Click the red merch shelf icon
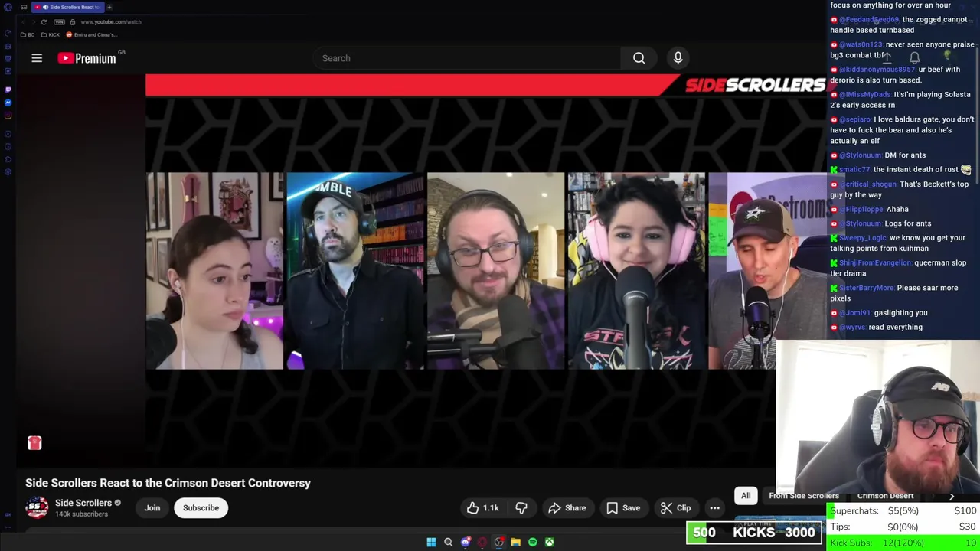Viewport: 980px width, 551px height. [x=34, y=443]
